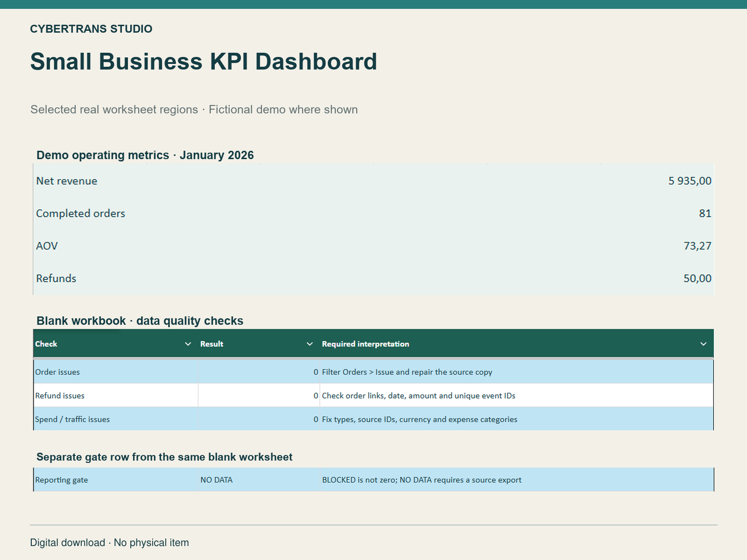This screenshot has height=560, width=747.
Task: Select the Order issues cell
Action: (116, 372)
